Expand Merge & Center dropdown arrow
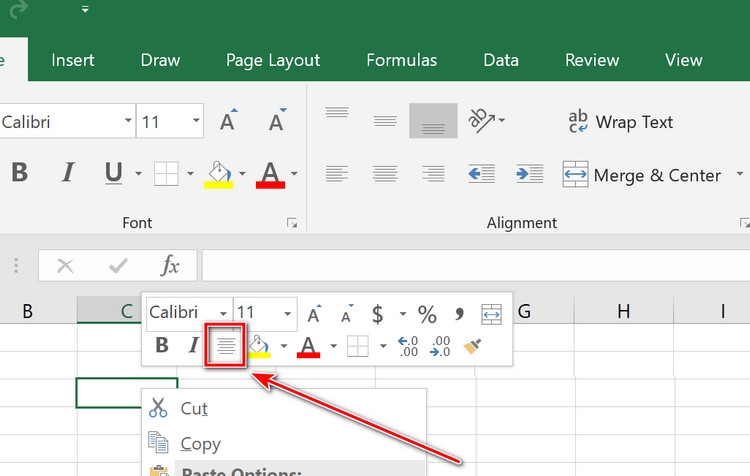The width and height of the screenshot is (750, 476). (x=739, y=174)
